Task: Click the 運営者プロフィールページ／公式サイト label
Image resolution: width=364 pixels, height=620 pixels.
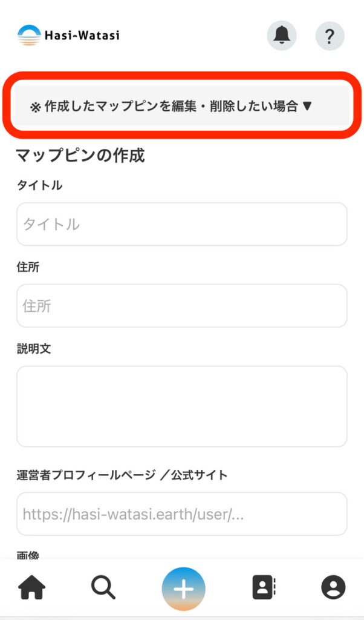Action: [122, 475]
